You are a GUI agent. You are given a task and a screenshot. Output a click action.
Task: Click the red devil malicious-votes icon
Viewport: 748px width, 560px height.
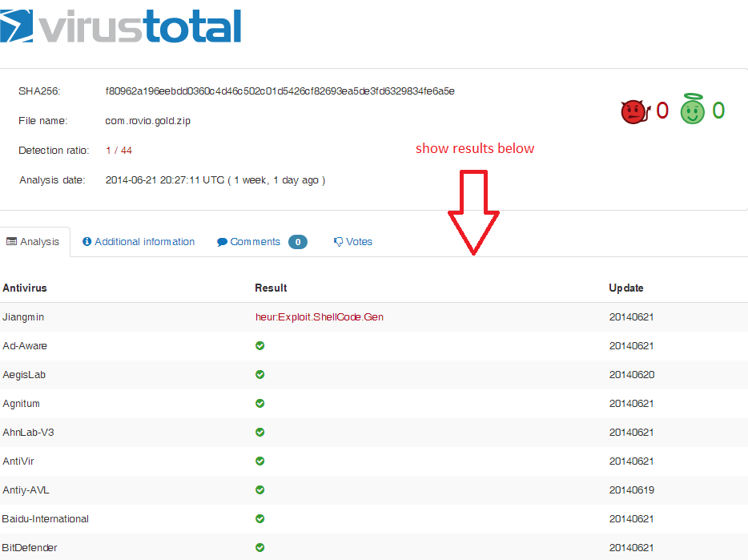632,110
